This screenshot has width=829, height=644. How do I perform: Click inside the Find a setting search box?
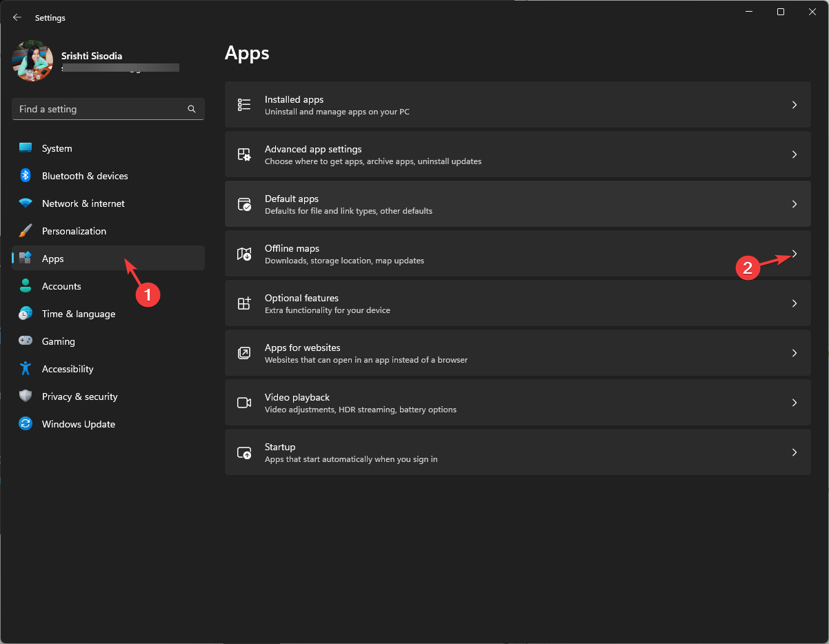(97, 108)
